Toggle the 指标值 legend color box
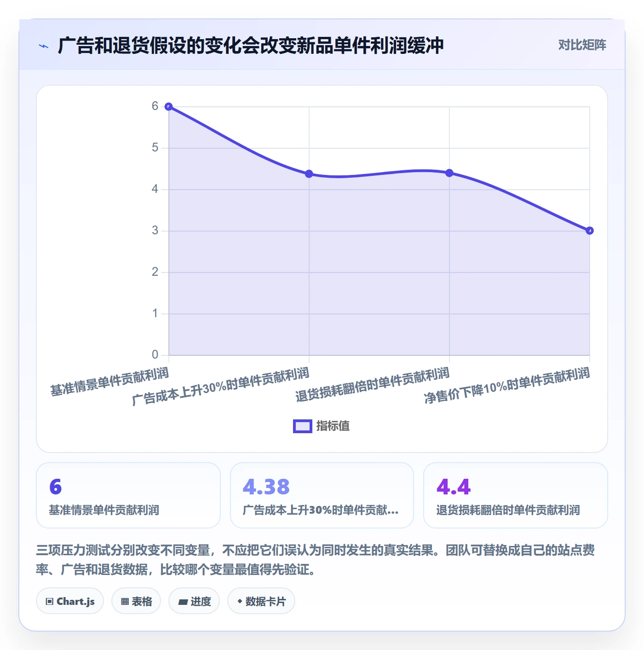This screenshot has height=650, width=644. click(x=303, y=426)
